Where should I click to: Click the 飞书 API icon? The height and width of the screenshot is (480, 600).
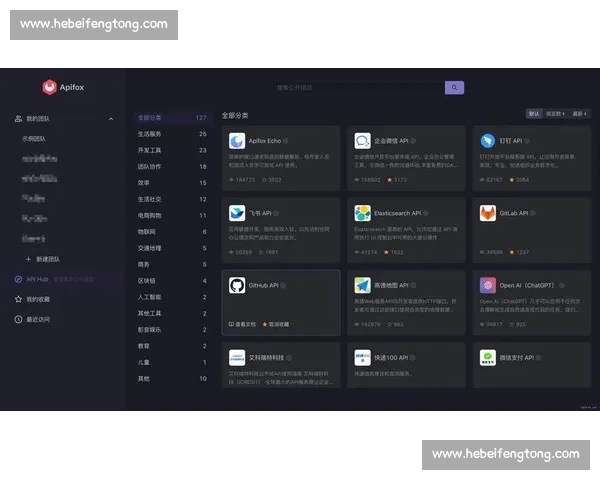237,213
